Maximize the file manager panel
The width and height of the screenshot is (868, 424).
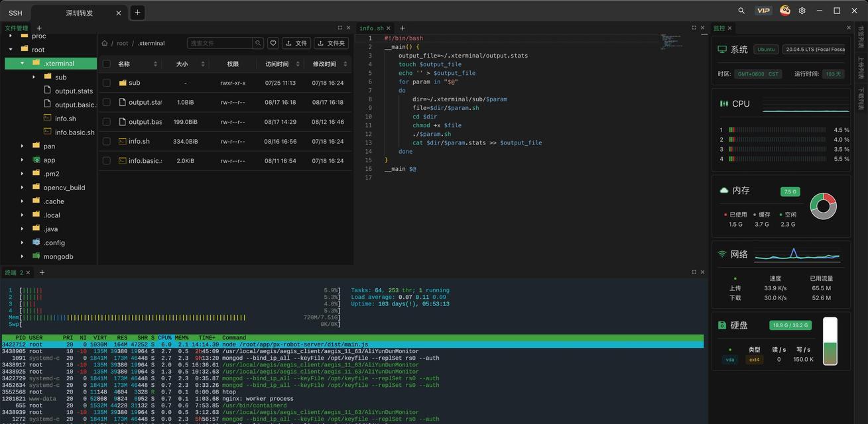[340, 28]
